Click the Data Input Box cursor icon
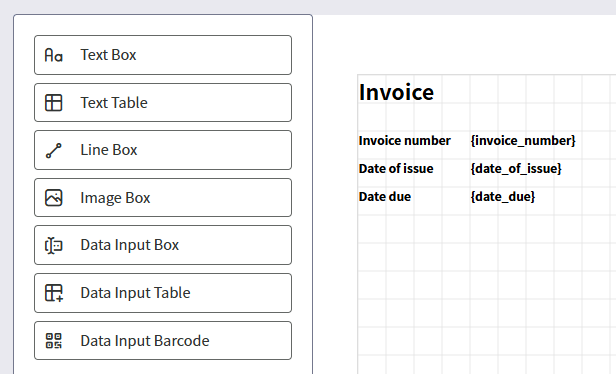This screenshot has height=374, width=616. (53, 246)
